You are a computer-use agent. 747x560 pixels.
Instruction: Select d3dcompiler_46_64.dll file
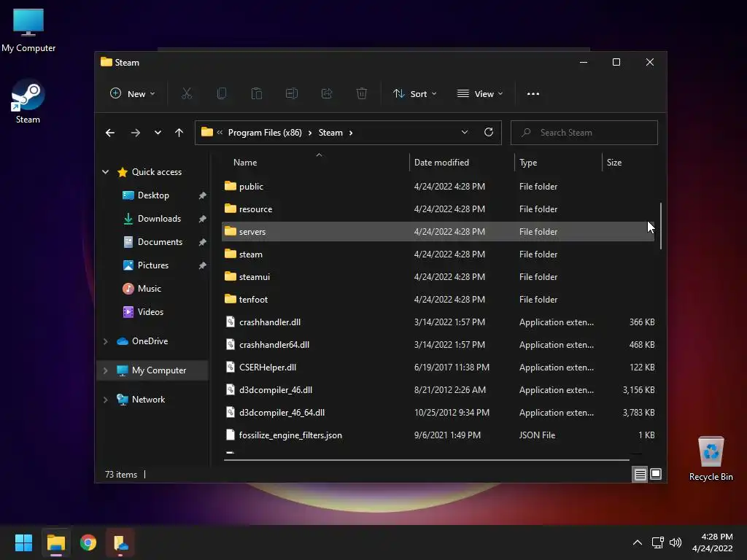pos(438,413)
